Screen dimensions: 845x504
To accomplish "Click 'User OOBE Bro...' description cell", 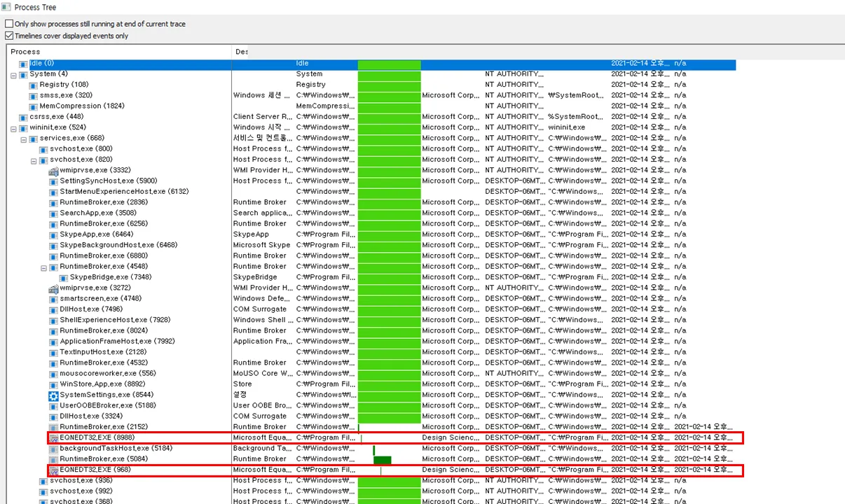I will (x=263, y=405).
